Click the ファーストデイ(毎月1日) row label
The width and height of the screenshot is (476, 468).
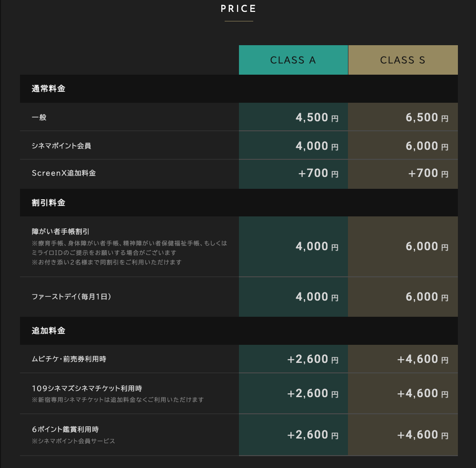point(71,297)
